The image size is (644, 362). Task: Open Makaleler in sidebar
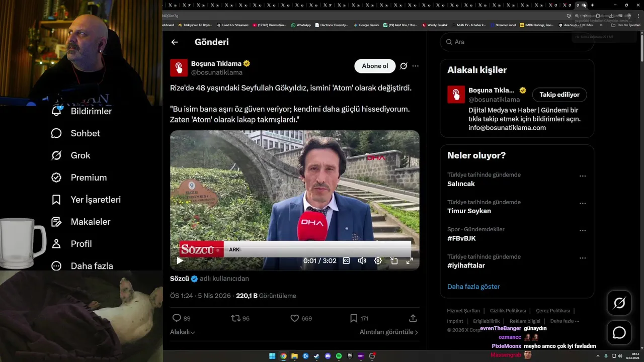[x=80, y=222]
